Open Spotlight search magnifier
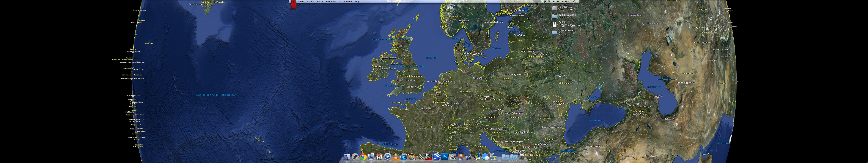Viewport: 868px width, 163px height. [574, 2]
